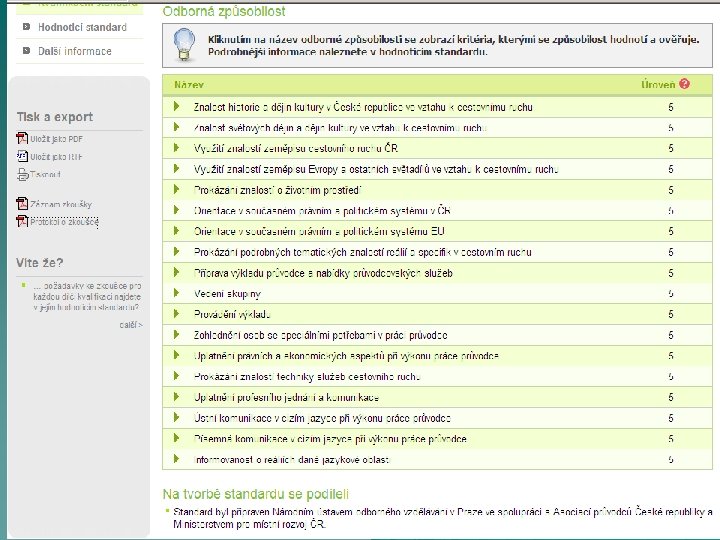Expand Orientace v právním systému v ČR row
720x540 pixels.
pyautogui.click(x=177, y=210)
